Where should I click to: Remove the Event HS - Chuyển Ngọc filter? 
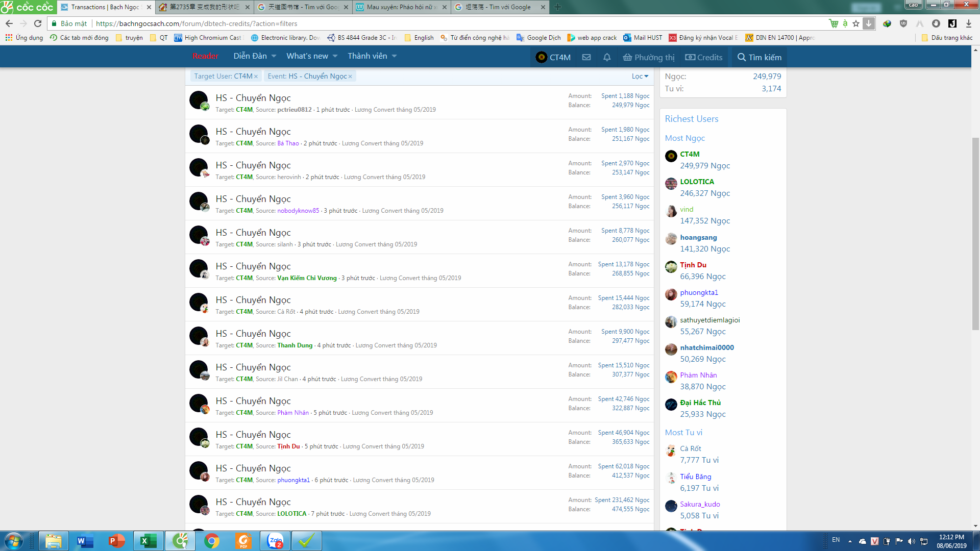coord(350,77)
